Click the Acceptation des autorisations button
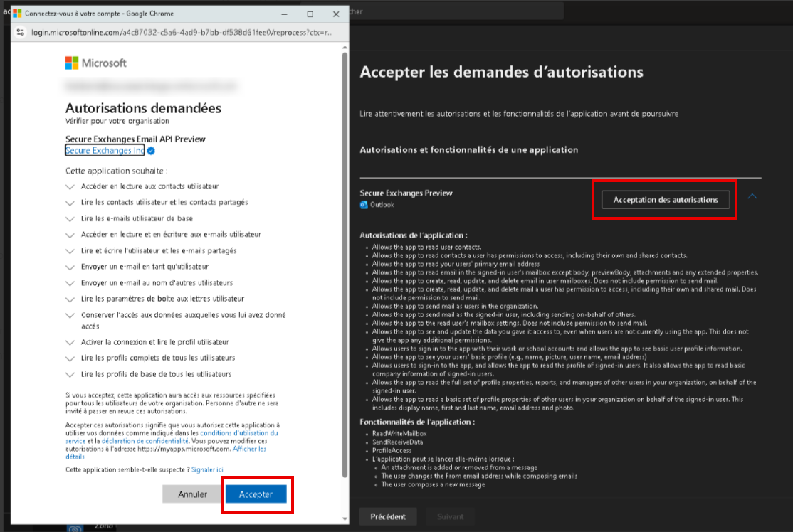 click(x=666, y=200)
